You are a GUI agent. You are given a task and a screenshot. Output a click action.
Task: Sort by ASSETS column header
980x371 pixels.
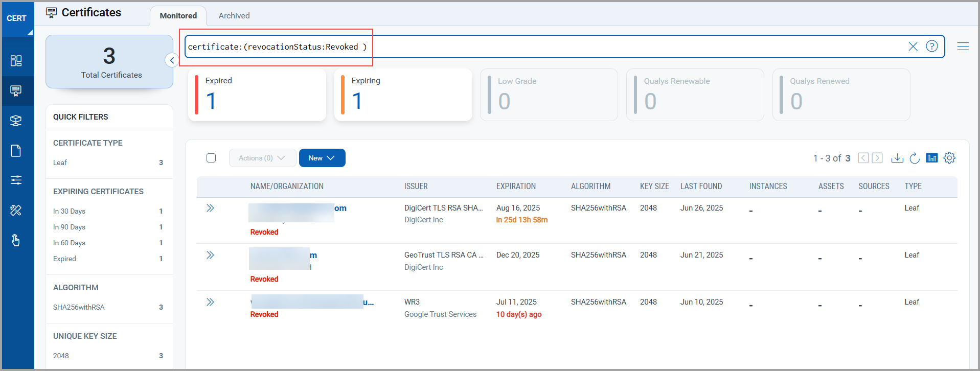pyautogui.click(x=831, y=187)
